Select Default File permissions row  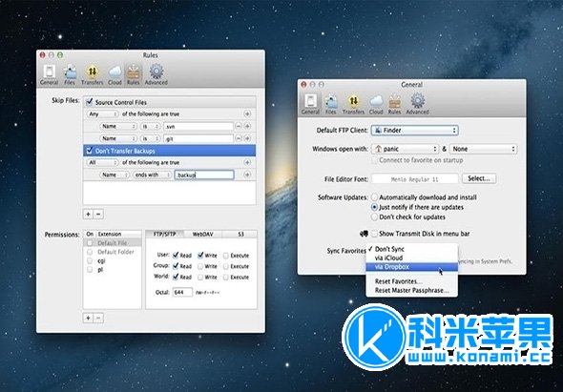point(113,243)
